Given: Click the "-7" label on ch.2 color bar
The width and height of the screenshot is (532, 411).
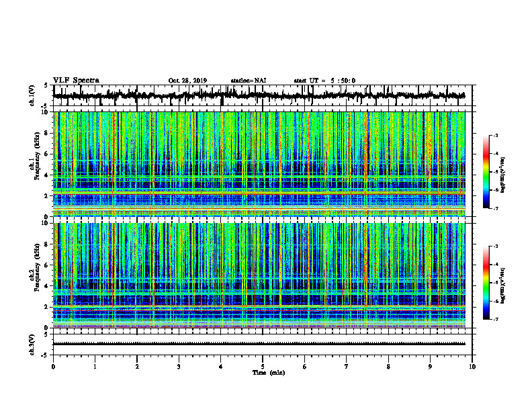Looking at the screenshot, I should [x=495, y=319].
